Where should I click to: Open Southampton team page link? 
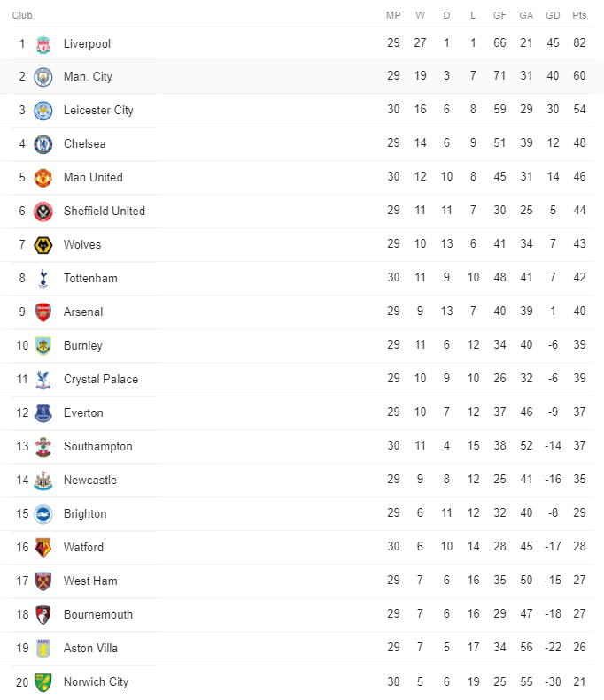[97, 446]
